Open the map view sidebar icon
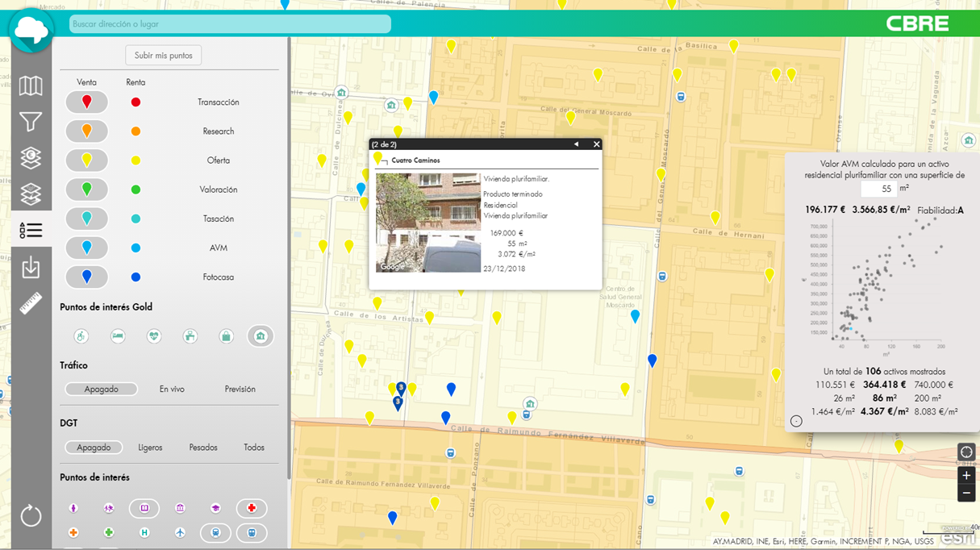 tap(31, 85)
